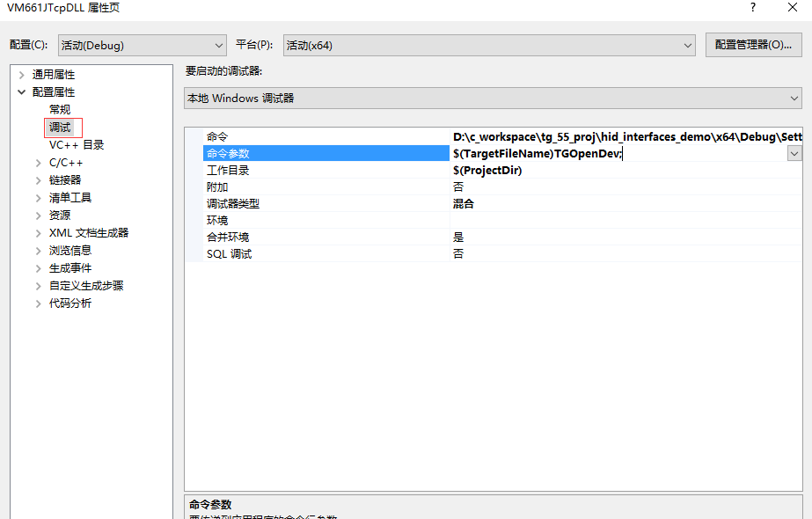Select the 生成事件 tree item label

(70, 268)
